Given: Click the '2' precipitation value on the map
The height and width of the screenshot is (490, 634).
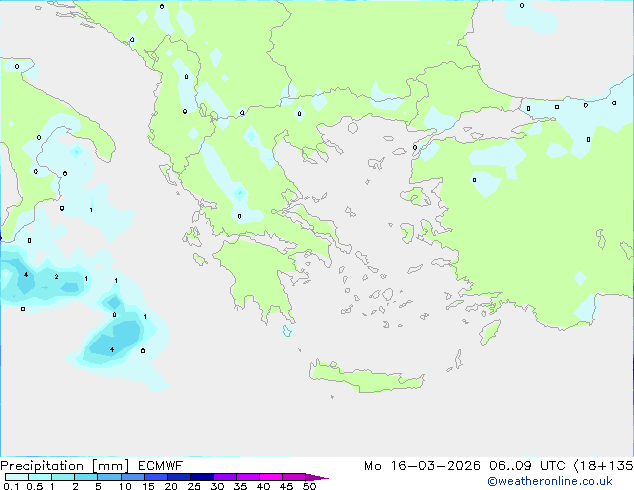Looking at the screenshot, I should point(56,277).
